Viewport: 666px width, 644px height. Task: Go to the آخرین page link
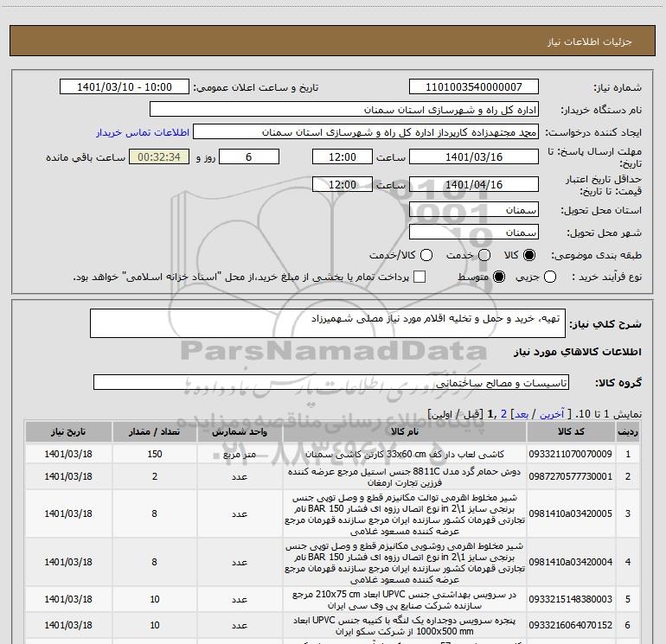tap(551, 414)
